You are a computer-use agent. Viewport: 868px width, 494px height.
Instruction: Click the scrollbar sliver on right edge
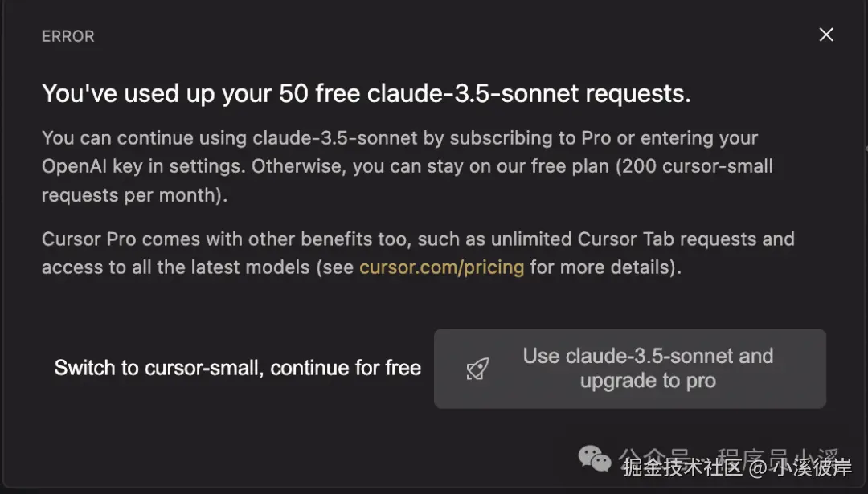(x=866, y=149)
